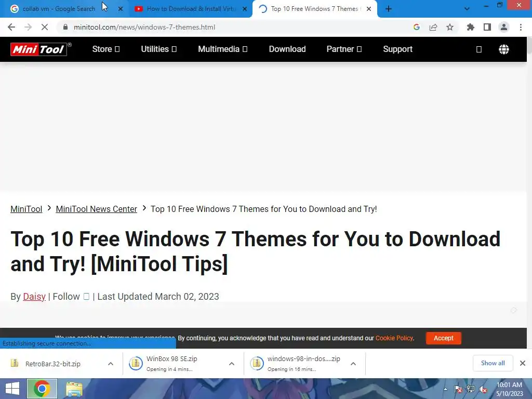The image size is (532, 399).
Task: Close the collab vm Google Search tab
Action: [x=121, y=9]
